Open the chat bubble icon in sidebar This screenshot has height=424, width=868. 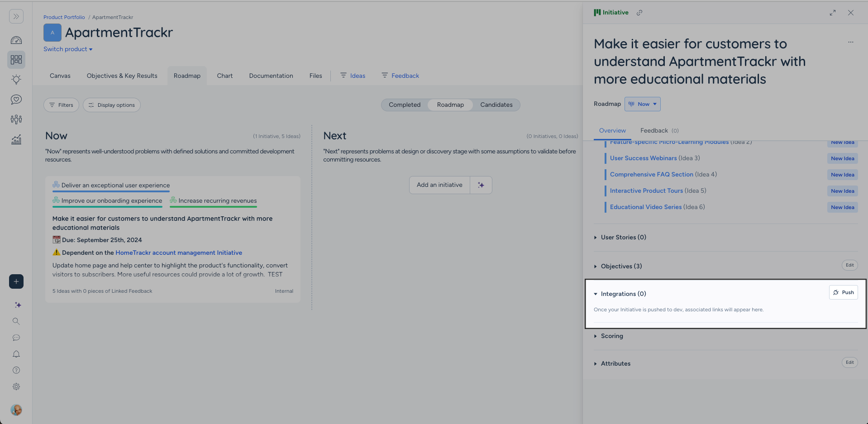click(x=16, y=338)
